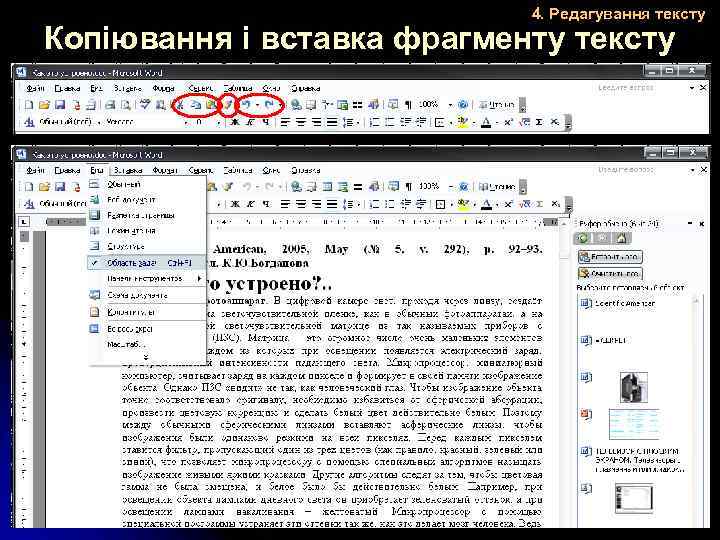The width and height of the screenshot is (720, 540).
Task: Click Save icon in lower Word window
Action: (60, 187)
